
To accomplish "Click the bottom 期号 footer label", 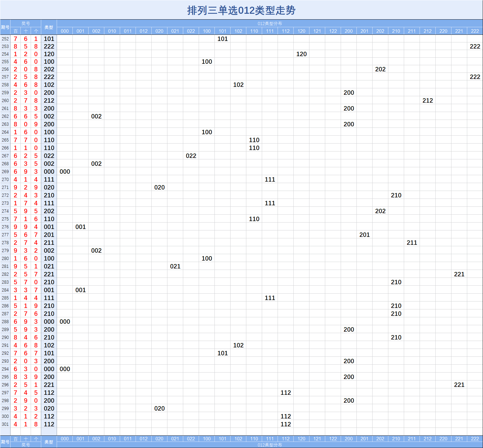I will pyautogui.click(x=5, y=442).
